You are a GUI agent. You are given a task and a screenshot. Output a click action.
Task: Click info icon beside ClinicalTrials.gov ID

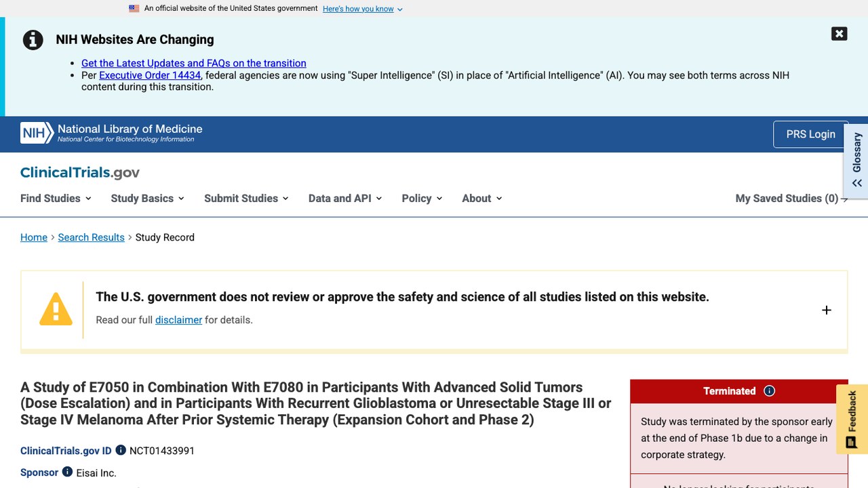121,450
